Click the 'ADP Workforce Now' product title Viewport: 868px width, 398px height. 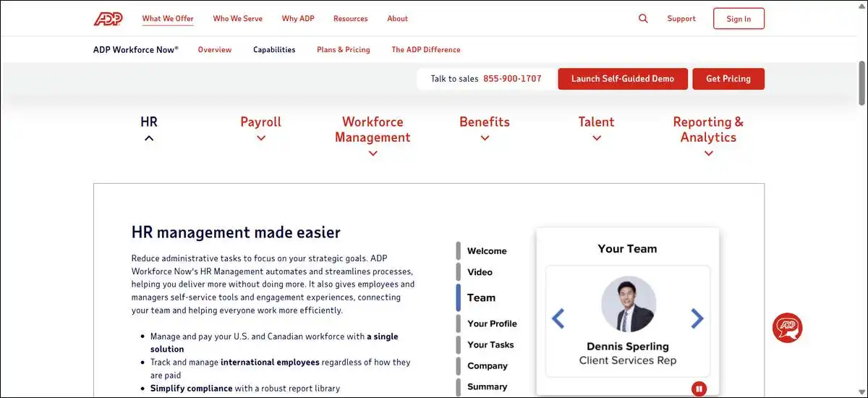pos(135,50)
